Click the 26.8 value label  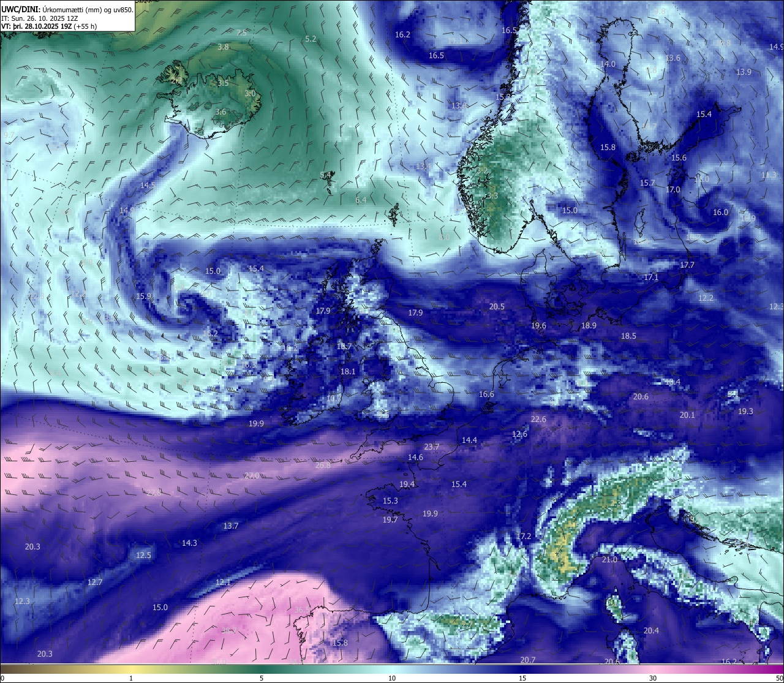pyautogui.click(x=323, y=465)
